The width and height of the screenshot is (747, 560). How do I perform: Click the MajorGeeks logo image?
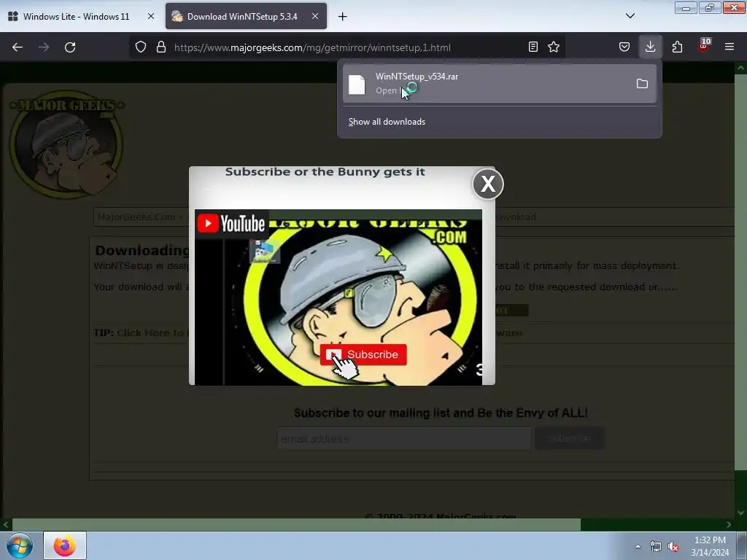(x=66, y=144)
